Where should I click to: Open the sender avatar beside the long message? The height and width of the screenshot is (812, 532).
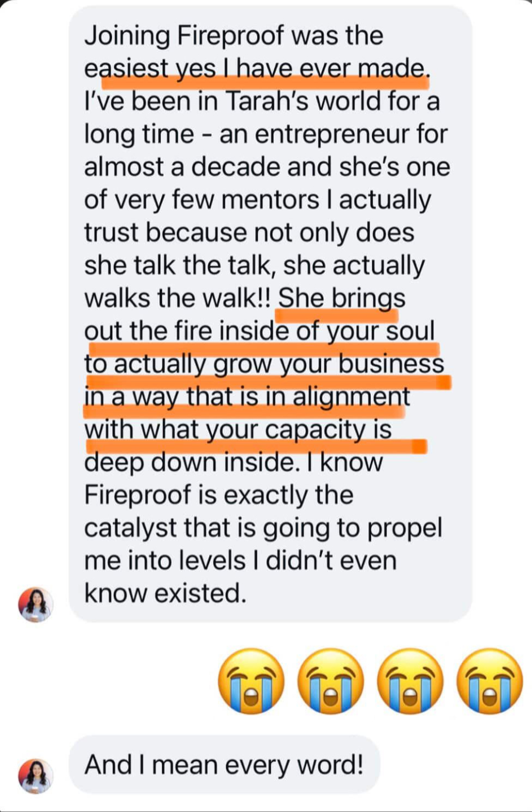click(x=36, y=604)
